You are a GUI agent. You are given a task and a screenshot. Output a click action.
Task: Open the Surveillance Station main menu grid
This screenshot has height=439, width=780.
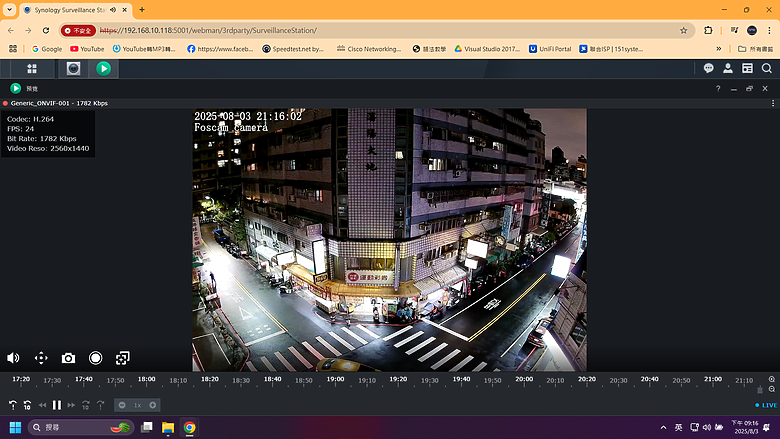click(x=32, y=69)
